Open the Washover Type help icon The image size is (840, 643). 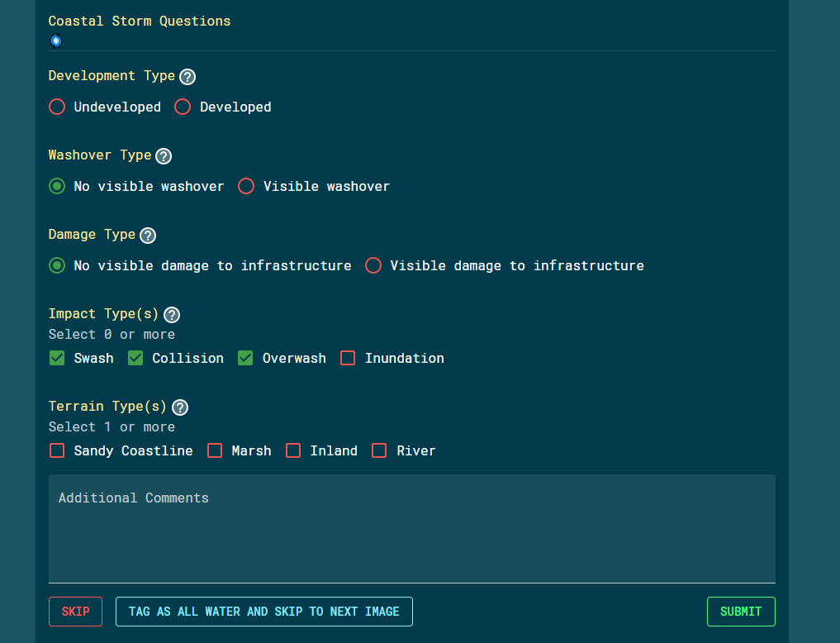pyautogui.click(x=163, y=155)
